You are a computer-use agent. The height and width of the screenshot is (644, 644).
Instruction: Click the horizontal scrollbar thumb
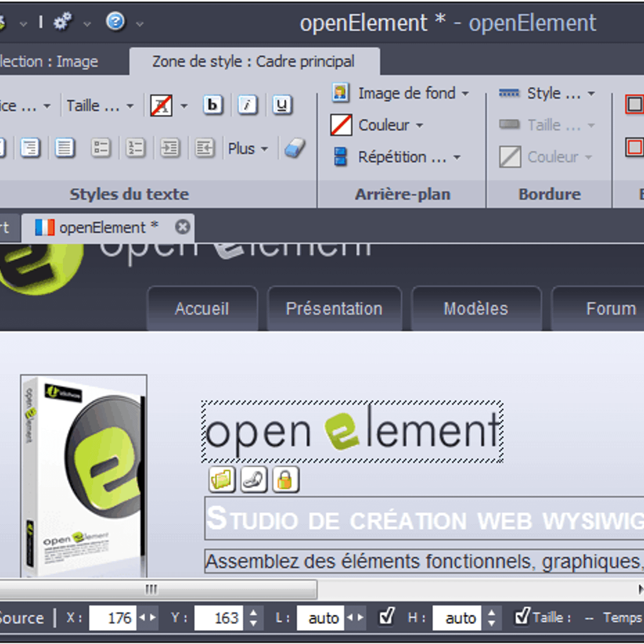158,589
